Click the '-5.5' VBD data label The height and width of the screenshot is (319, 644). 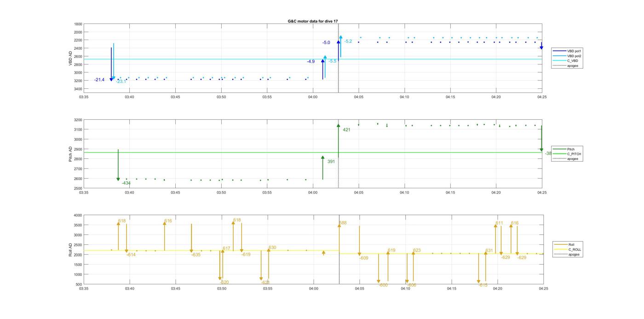pyautogui.click(x=333, y=61)
